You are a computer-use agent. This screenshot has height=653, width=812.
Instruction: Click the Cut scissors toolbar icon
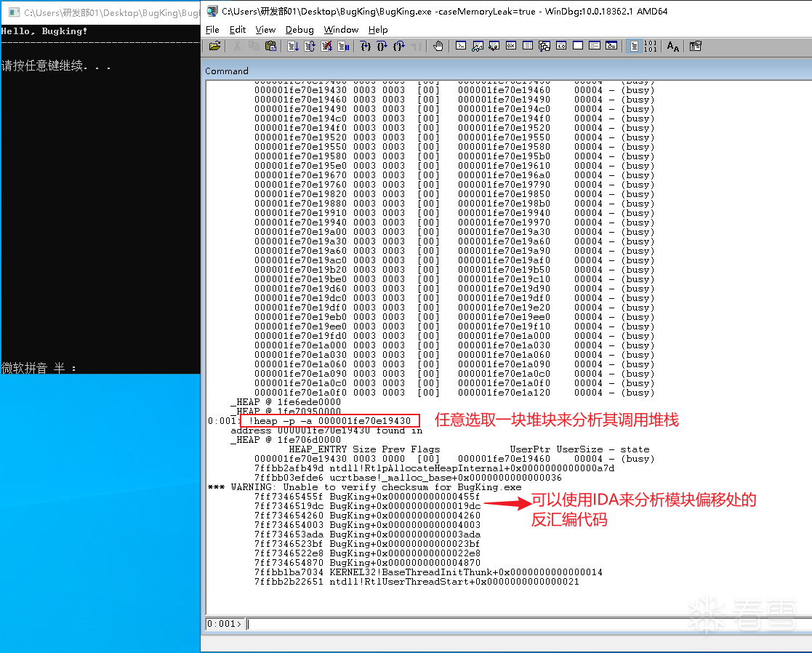(x=237, y=46)
